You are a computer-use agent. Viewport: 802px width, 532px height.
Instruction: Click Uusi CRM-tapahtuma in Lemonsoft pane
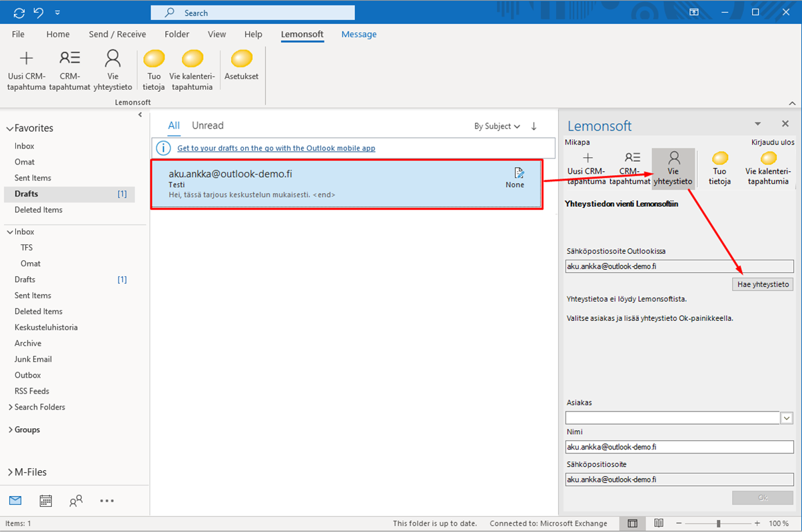click(587, 168)
